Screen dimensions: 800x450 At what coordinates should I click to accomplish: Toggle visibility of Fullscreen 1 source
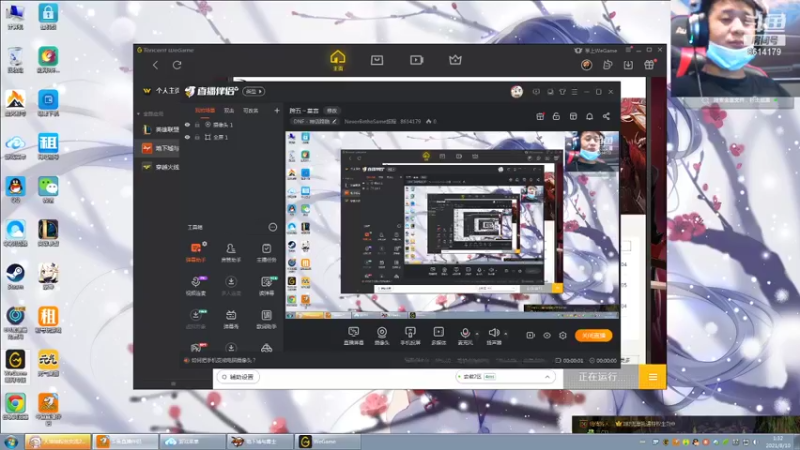coord(187,137)
